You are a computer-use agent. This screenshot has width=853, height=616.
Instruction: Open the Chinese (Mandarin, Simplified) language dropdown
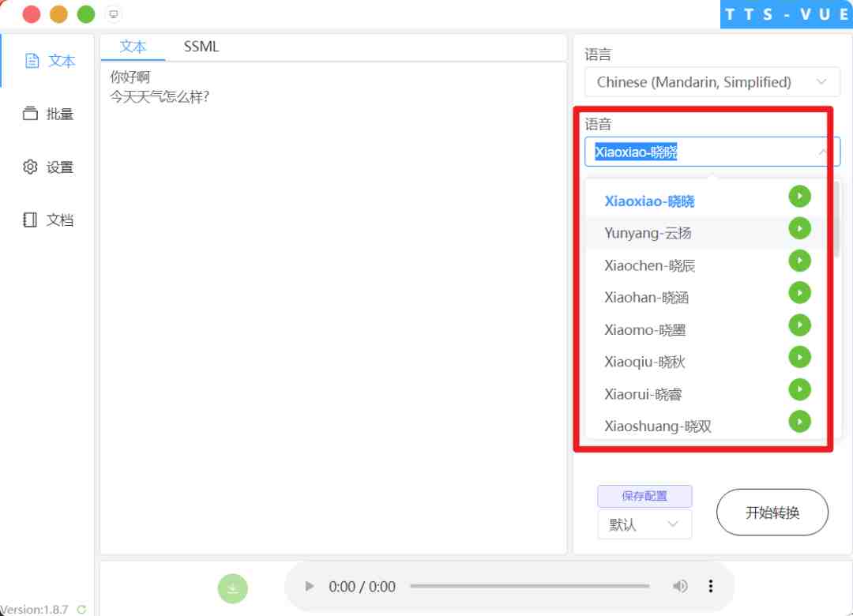[711, 82]
